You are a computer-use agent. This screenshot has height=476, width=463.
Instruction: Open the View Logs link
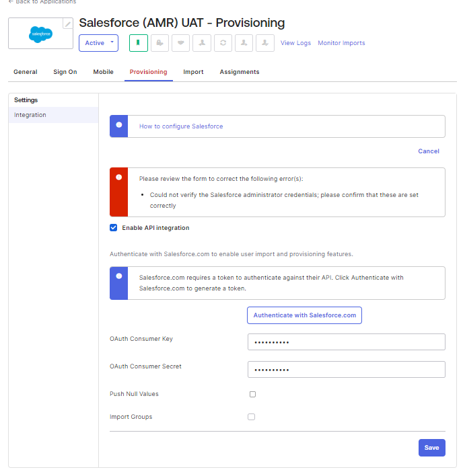295,43
